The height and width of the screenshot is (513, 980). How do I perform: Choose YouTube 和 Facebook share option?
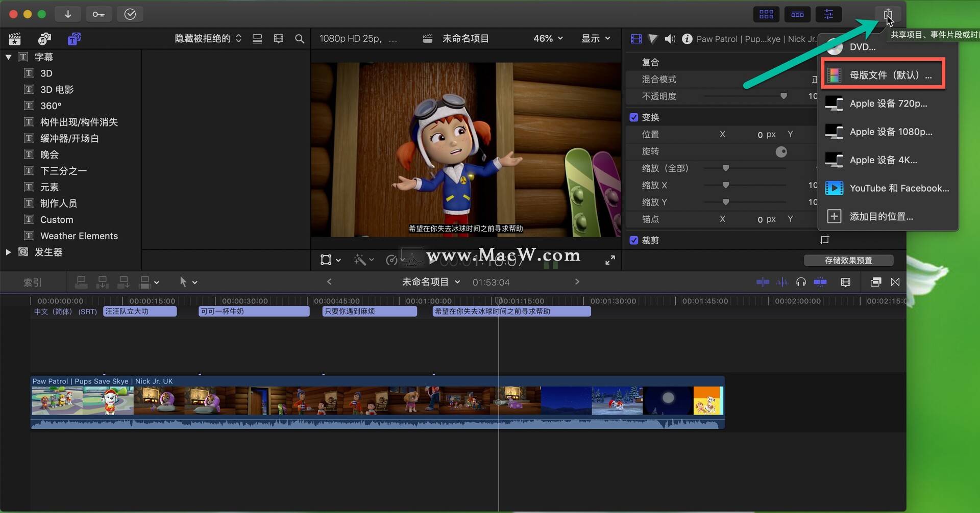point(888,188)
